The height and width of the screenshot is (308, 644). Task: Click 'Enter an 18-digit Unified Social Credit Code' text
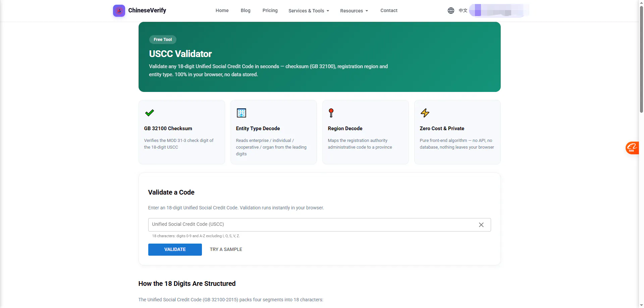click(x=236, y=208)
